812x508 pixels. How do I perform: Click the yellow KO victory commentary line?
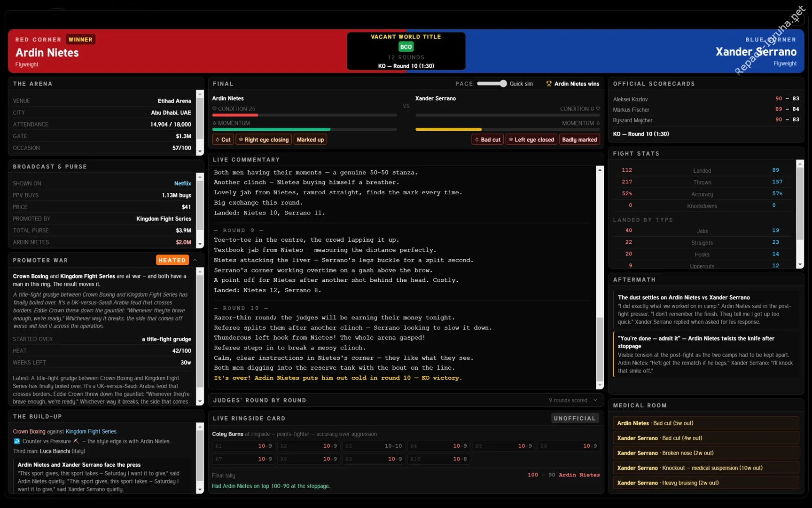pos(338,378)
